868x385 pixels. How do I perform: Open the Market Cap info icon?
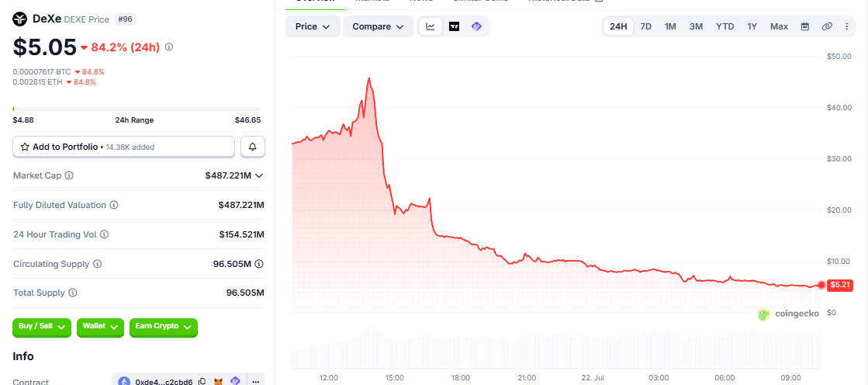(69, 175)
